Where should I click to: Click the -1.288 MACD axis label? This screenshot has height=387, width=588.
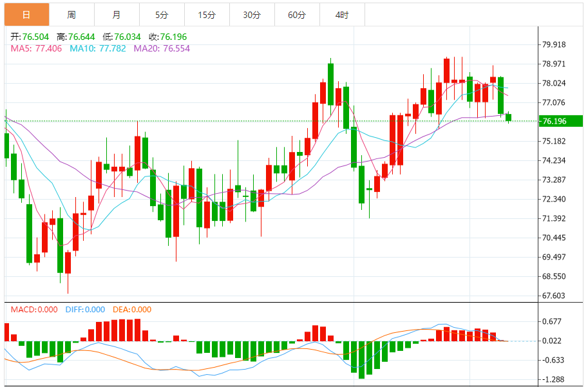[553, 379]
